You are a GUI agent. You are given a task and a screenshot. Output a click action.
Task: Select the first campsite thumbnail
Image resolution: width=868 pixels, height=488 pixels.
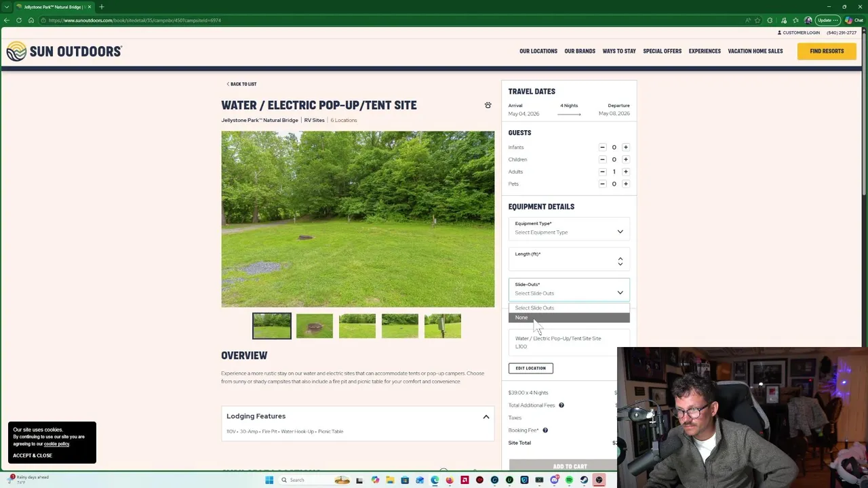pos(272,326)
